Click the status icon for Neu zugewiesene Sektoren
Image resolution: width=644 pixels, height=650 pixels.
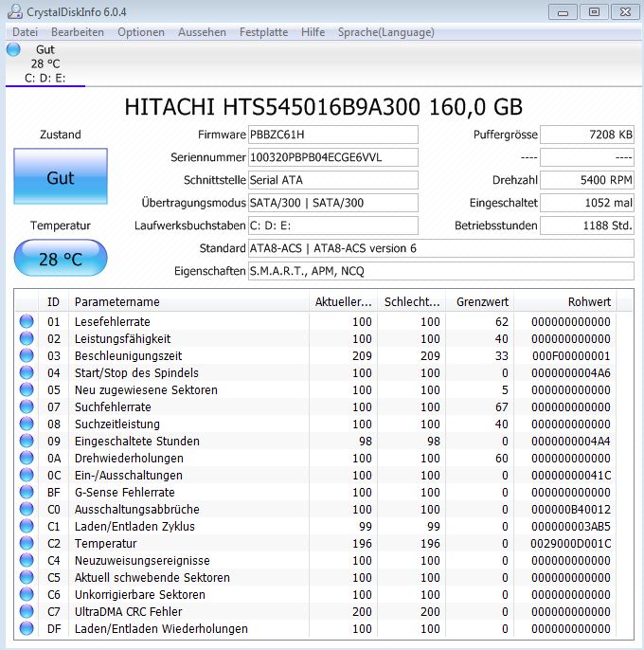click(27, 389)
